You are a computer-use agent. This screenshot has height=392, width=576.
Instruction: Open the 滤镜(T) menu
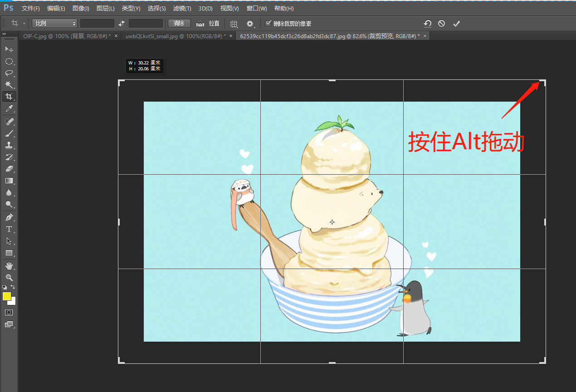coord(182,9)
